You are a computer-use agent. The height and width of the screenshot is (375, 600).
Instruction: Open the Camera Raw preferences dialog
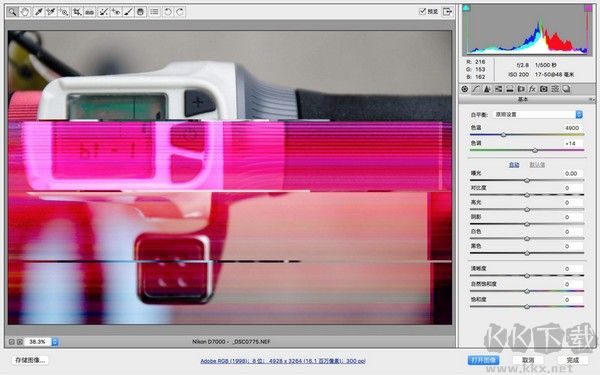[154, 12]
